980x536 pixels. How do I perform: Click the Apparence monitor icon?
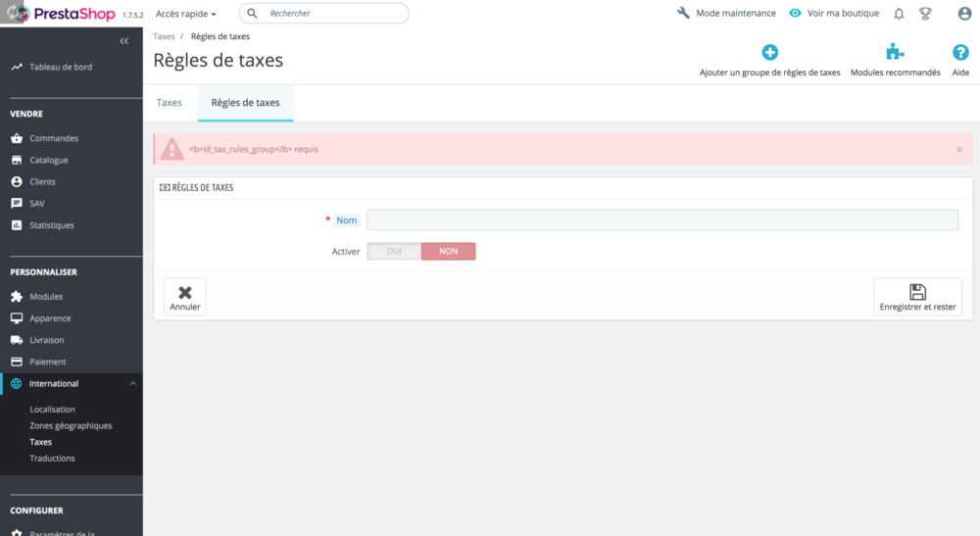click(x=17, y=318)
